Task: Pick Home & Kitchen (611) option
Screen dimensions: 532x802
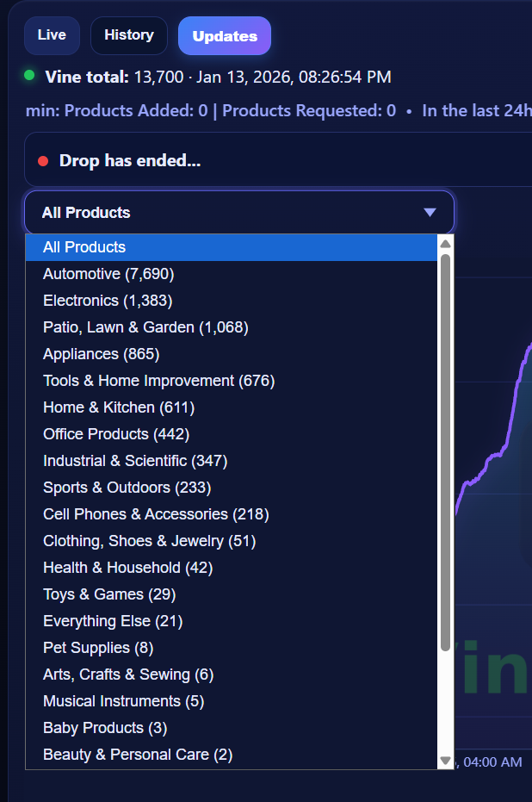Action: click(x=232, y=407)
